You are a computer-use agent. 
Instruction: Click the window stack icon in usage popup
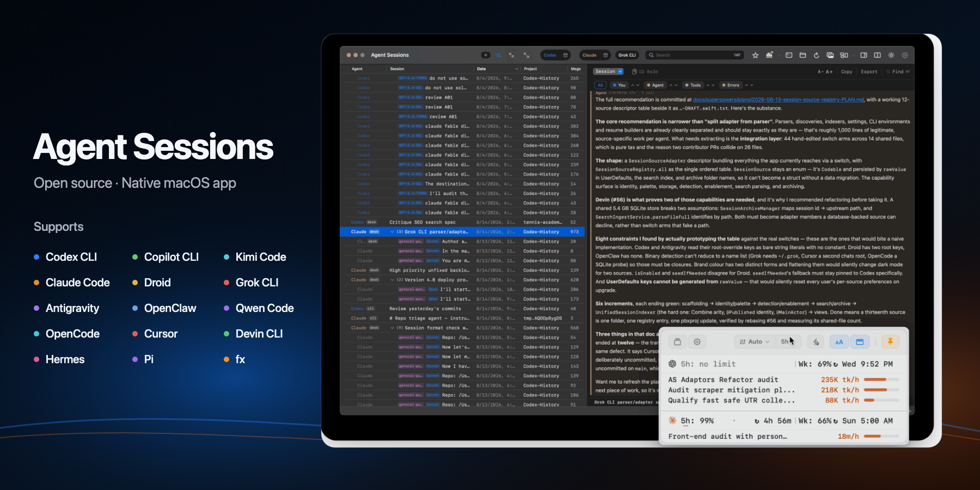click(677, 342)
